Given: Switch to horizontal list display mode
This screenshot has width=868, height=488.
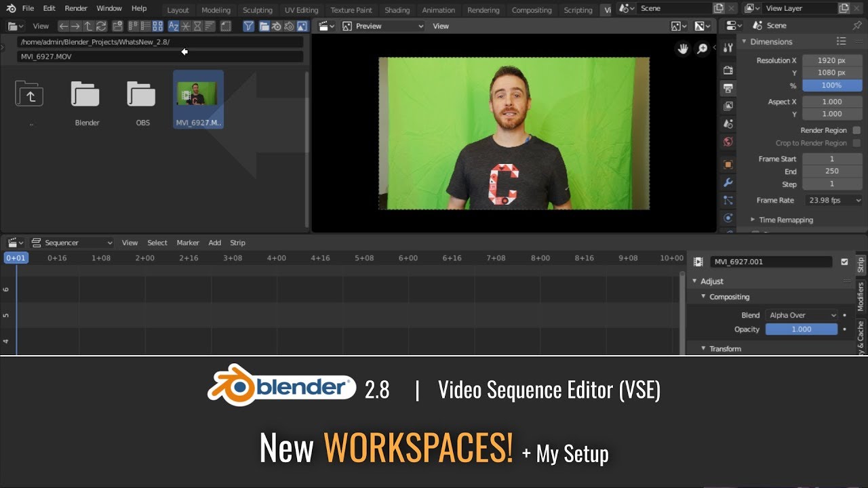Looking at the screenshot, I should [x=145, y=26].
